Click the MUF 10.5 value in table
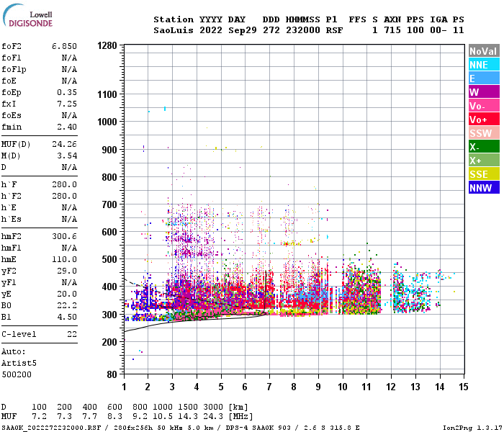This screenshot has width=504, height=432. (x=163, y=417)
